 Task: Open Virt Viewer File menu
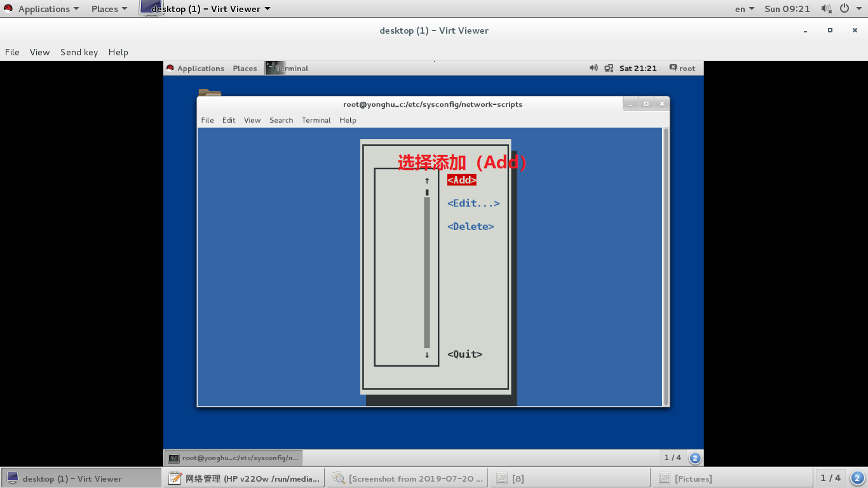(x=12, y=52)
